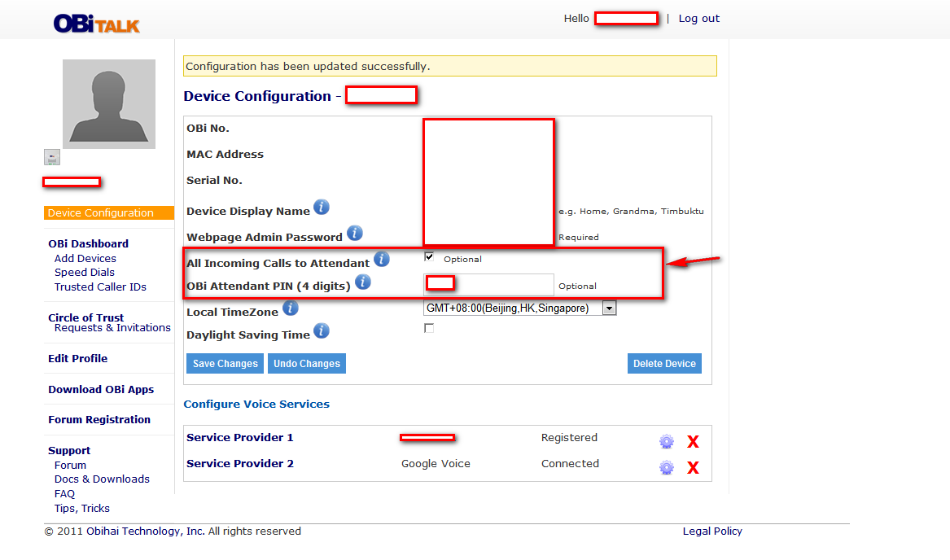Visit the Forum link
Image resolution: width=950 pixels, height=560 pixels.
[70, 465]
